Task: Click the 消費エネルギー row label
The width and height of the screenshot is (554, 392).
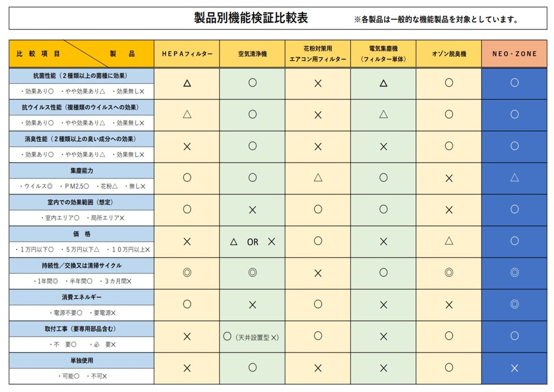Action: pos(81,297)
